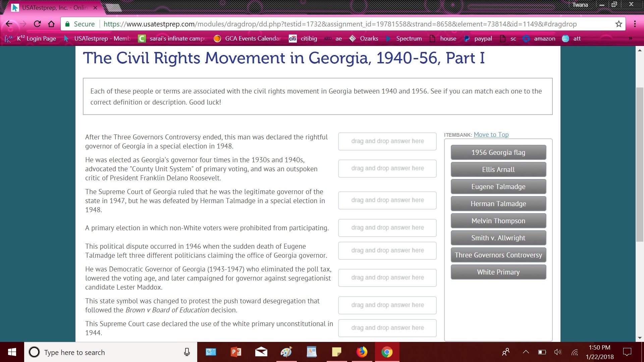The width and height of the screenshot is (644, 362).
Task: Select the Ellis Arnall answer item
Action: (x=498, y=170)
